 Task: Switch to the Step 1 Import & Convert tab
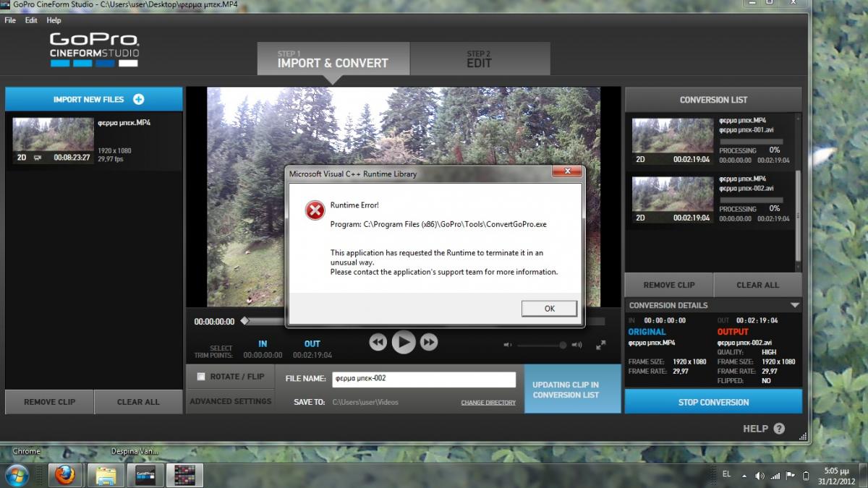pyautogui.click(x=333, y=59)
